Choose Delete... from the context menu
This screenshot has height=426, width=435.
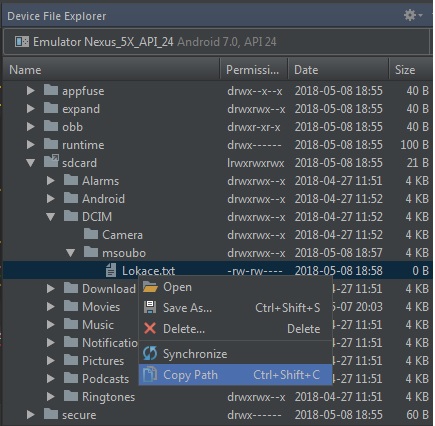pyautogui.click(x=235, y=329)
